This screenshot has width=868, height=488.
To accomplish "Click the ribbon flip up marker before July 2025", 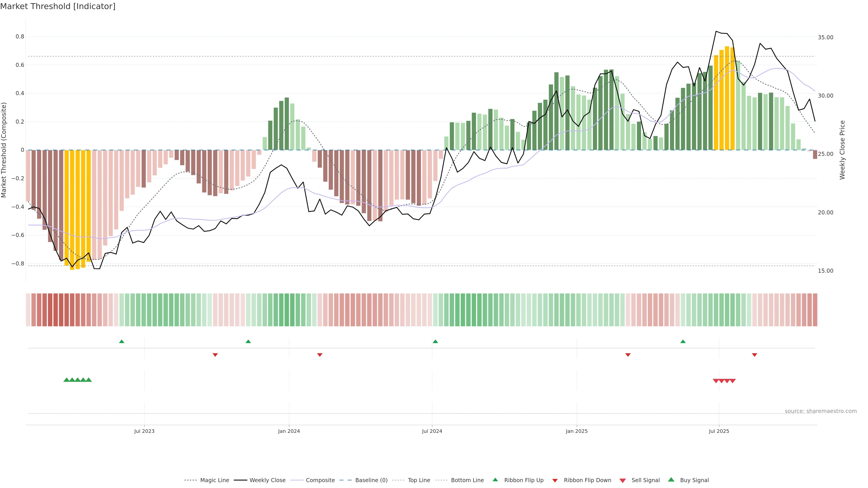I will click(x=683, y=342).
